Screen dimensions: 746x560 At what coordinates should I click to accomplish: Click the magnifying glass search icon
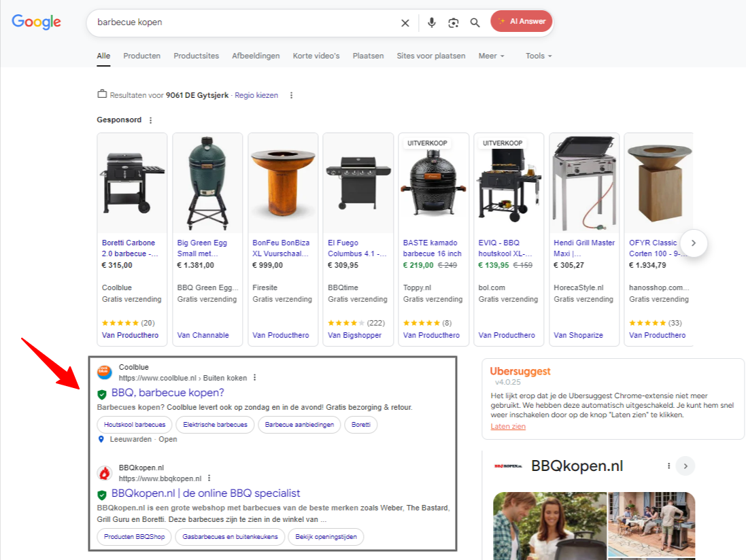[x=475, y=23]
